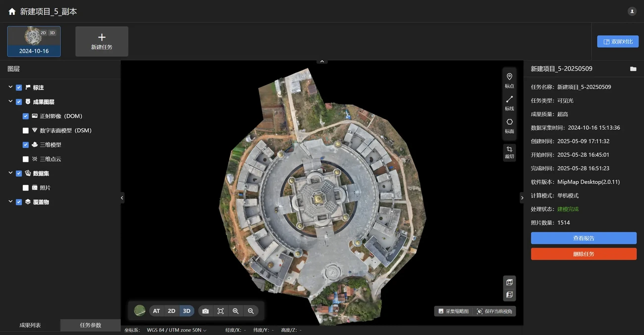Switch to 2D view mode

[171, 311]
